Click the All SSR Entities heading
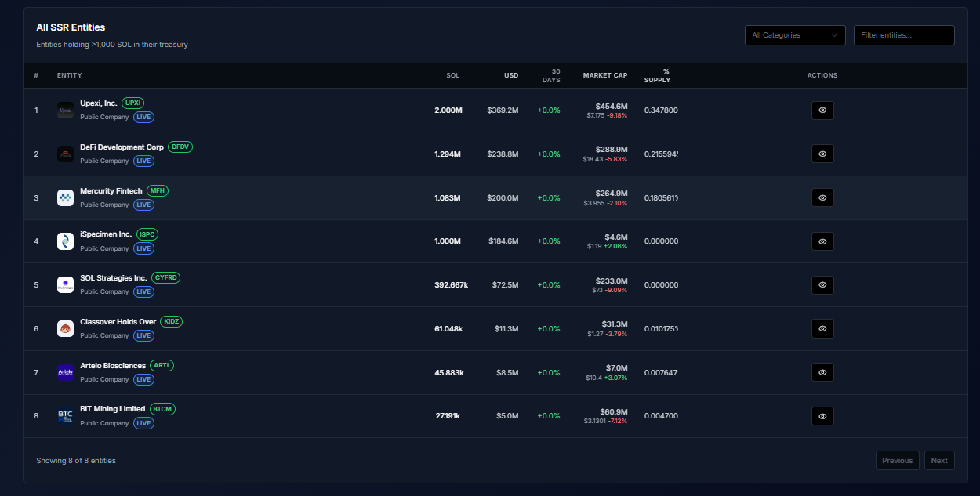 [x=71, y=27]
